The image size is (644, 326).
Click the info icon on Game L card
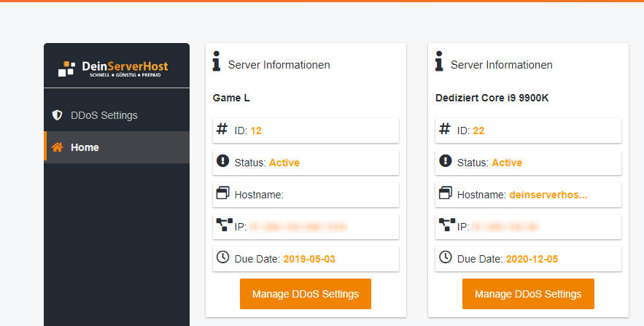pos(216,61)
